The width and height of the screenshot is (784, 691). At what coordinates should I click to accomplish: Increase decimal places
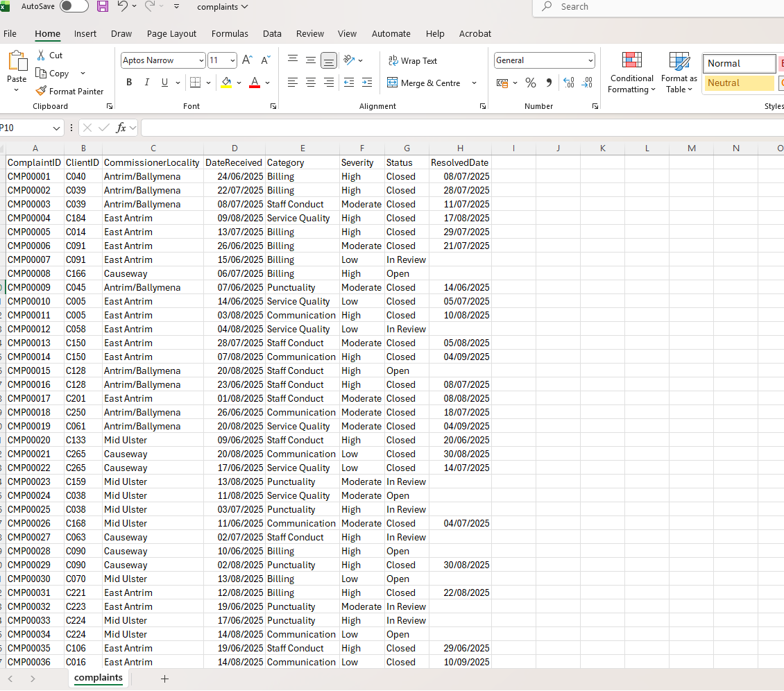point(568,83)
